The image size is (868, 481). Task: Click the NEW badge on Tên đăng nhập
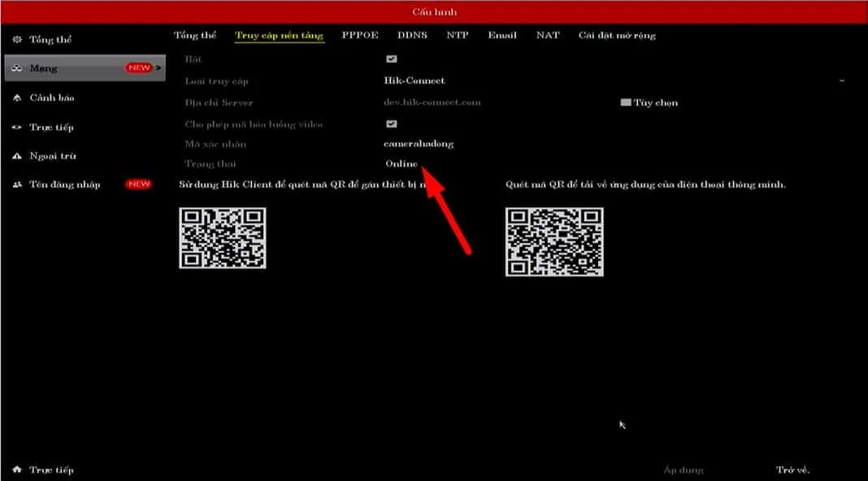[138, 184]
